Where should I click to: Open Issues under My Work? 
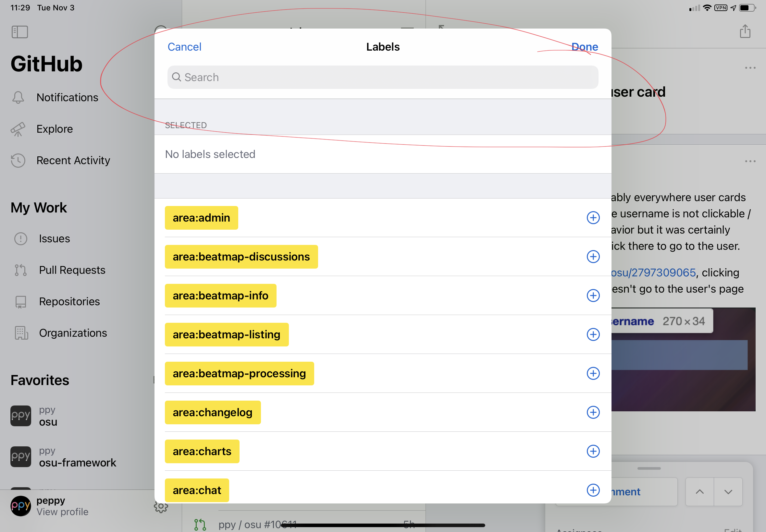click(x=42, y=239)
